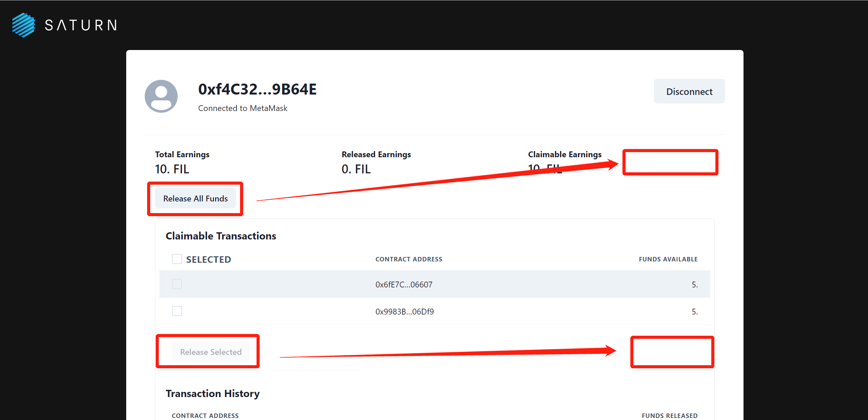Image resolution: width=868 pixels, height=420 pixels.
Task: Check the select-all checkbox in SELECTED column
Action: [x=177, y=259]
